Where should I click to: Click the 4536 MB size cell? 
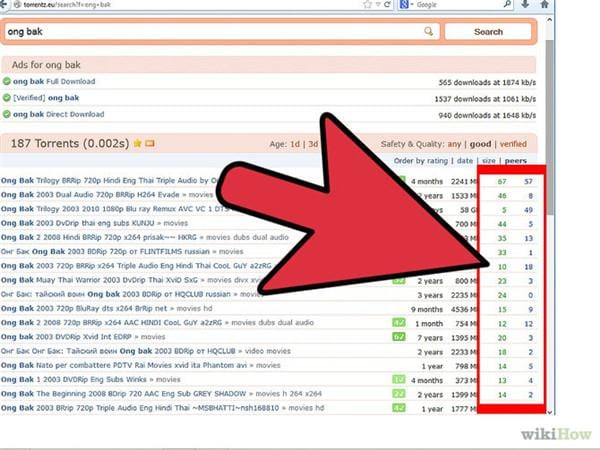pyautogui.click(x=464, y=309)
